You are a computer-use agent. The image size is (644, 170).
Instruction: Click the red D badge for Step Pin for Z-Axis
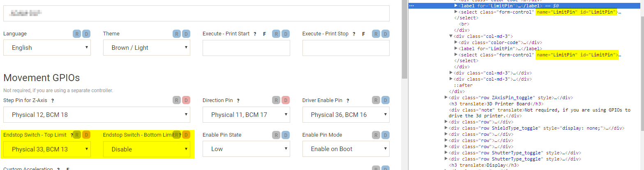click(186, 100)
